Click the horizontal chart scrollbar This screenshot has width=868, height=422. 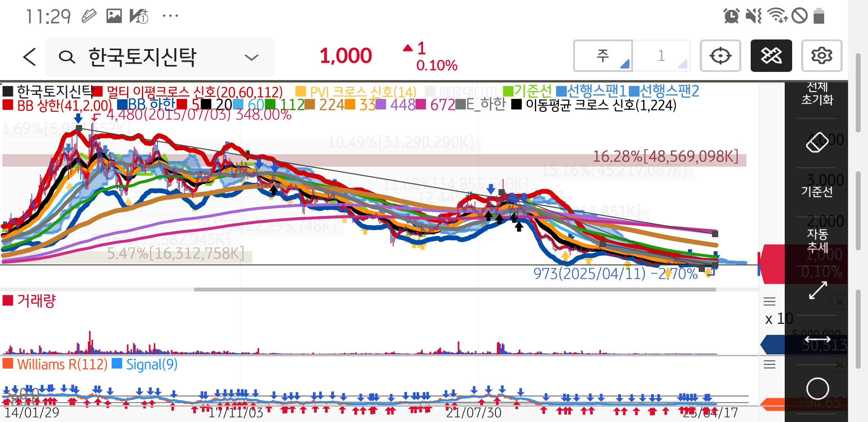click(455, 290)
